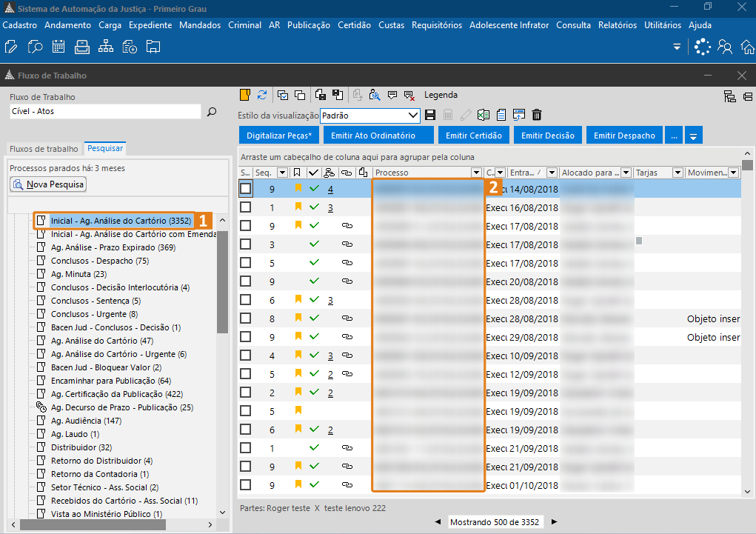Click the document with plus sign icon
Screen dimensions: 756x534
tap(130, 47)
